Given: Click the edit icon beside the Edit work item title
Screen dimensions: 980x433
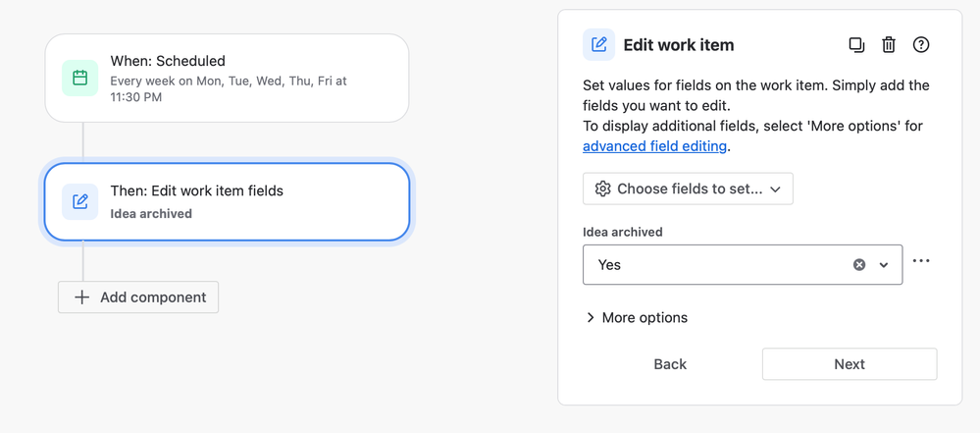Looking at the screenshot, I should pos(599,45).
